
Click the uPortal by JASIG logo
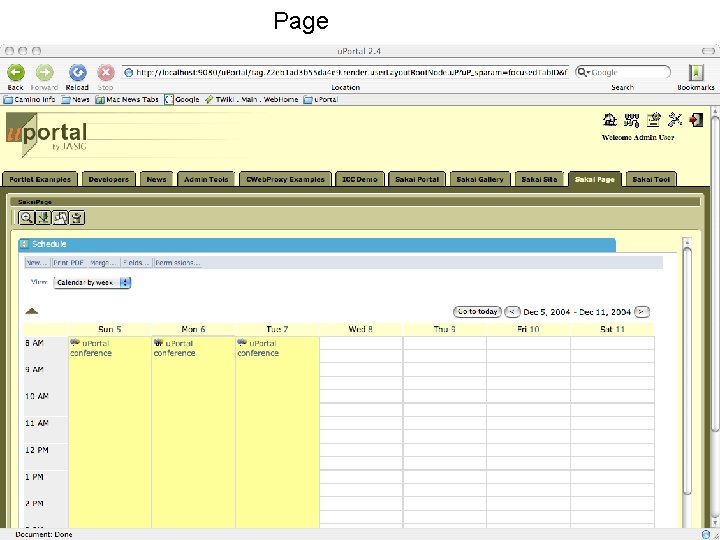point(46,134)
